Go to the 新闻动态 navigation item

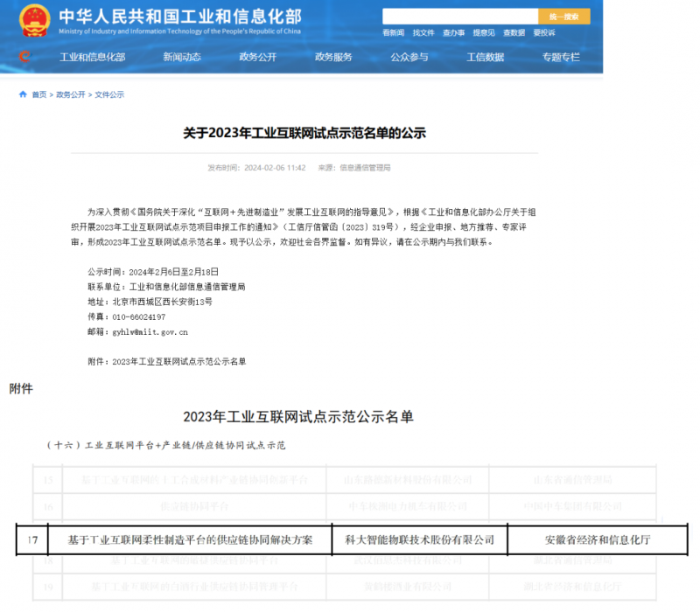coord(182,57)
